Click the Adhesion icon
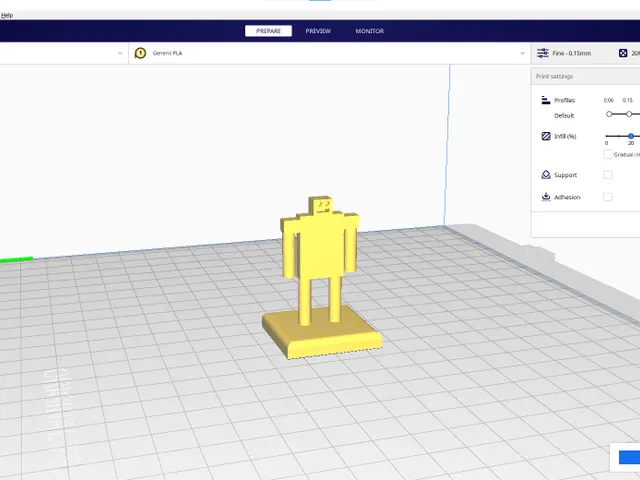Screen dimensions: 640x480 click(x=546, y=197)
